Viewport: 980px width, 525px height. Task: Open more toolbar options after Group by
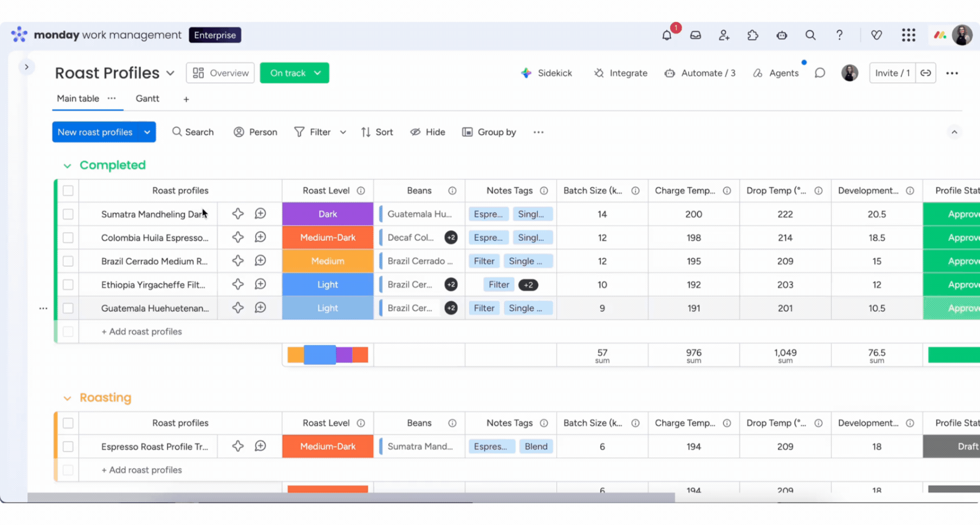[538, 132]
